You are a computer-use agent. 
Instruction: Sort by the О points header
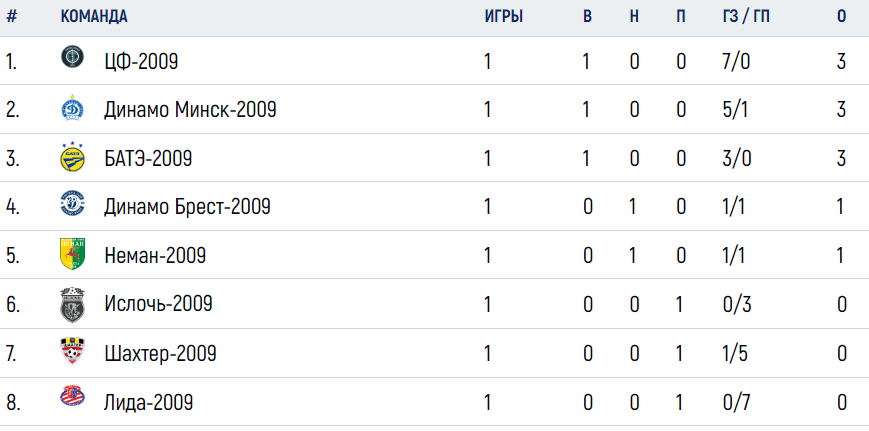click(x=841, y=17)
